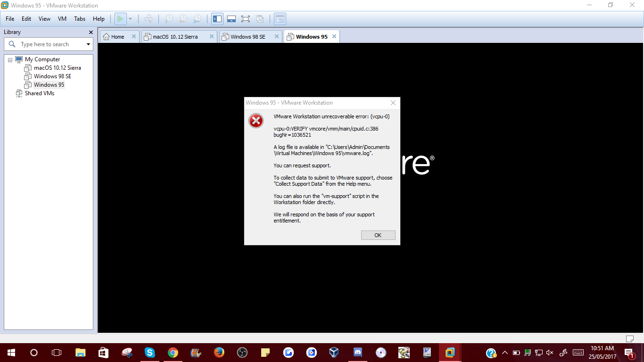644x362 pixels.
Task: Open VirtualBox from the taskbar
Action: (x=334, y=353)
